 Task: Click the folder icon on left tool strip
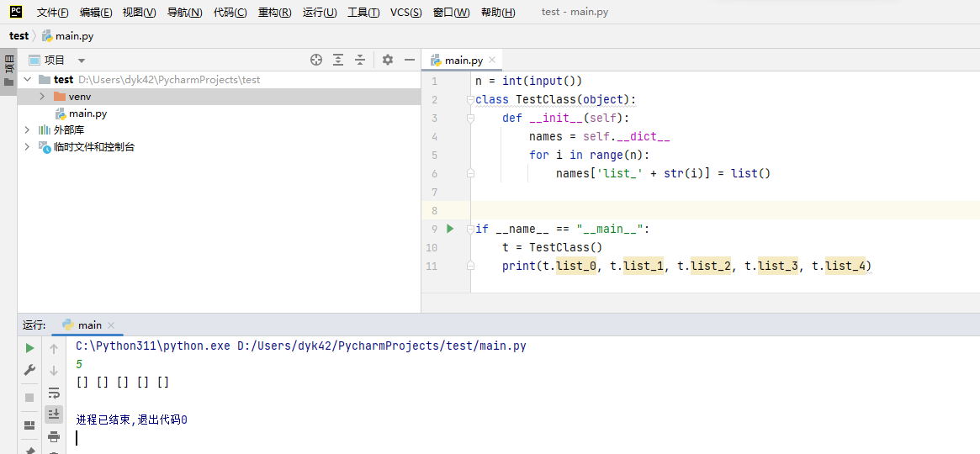(x=8, y=82)
